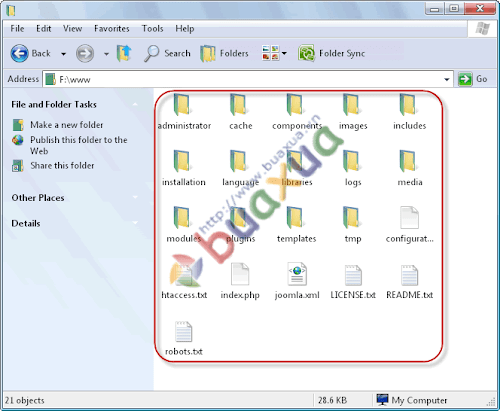Viewport: 500px width, 411px height.
Task: Open the Back history dropdown arrow
Action: point(63,54)
